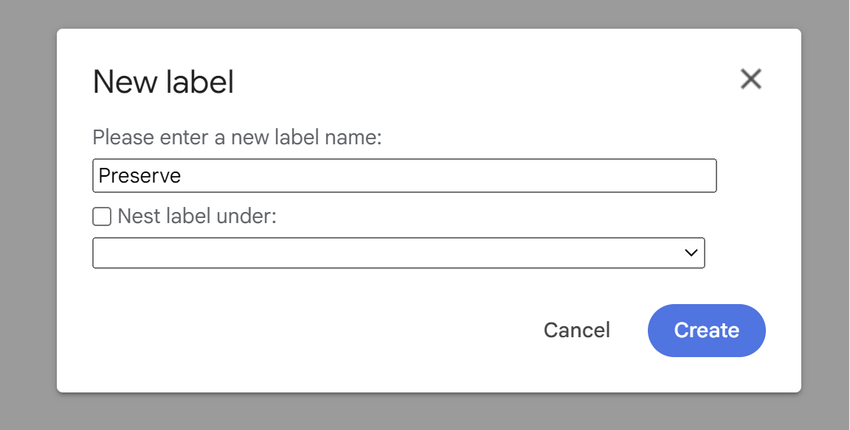
Task: Click the "Please enter a new label name" prompt
Action: pos(237,138)
